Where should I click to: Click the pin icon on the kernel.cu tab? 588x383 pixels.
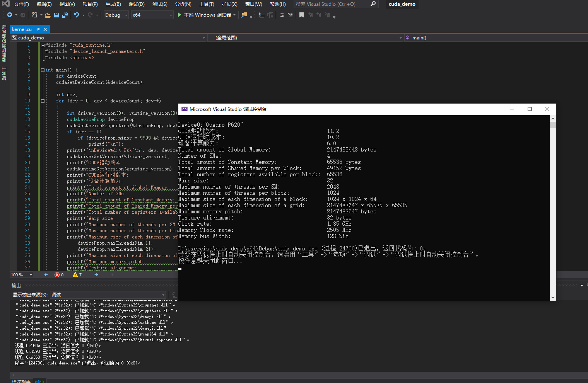click(38, 29)
